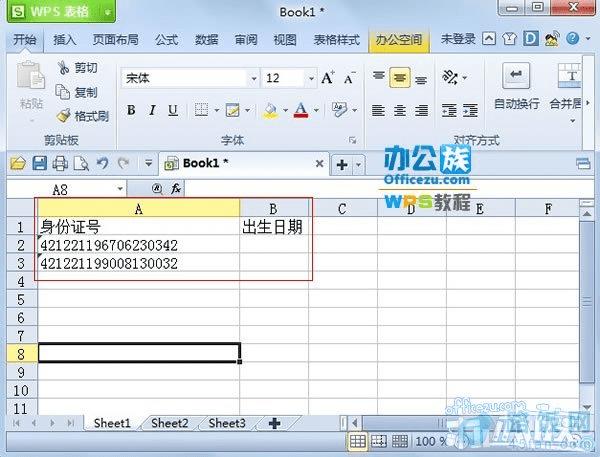600x457 pixels.
Task: Open the 公式 ribbon tab
Action: [x=166, y=39]
